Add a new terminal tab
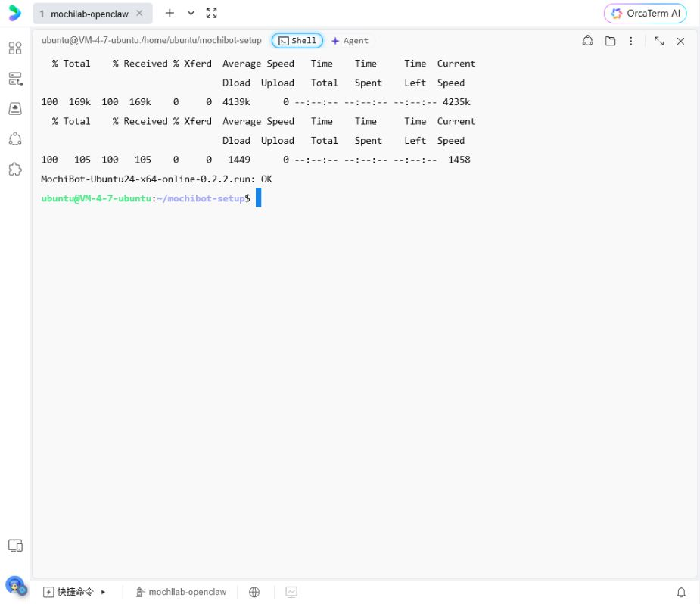The height and width of the screenshot is (604, 700). pyautogui.click(x=170, y=13)
